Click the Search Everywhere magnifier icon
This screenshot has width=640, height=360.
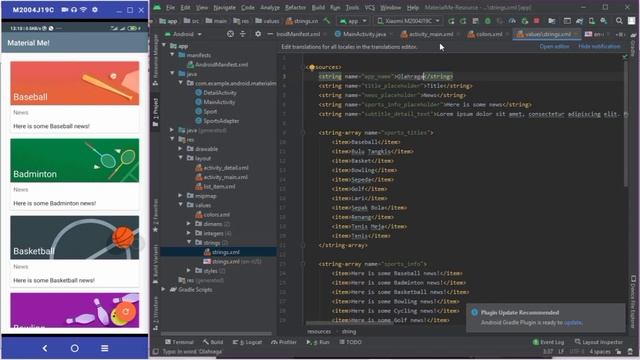[x=619, y=20]
